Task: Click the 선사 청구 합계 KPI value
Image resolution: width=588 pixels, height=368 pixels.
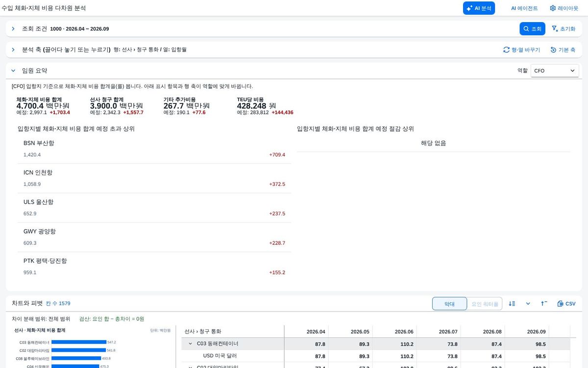Action: (x=117, y=105)
